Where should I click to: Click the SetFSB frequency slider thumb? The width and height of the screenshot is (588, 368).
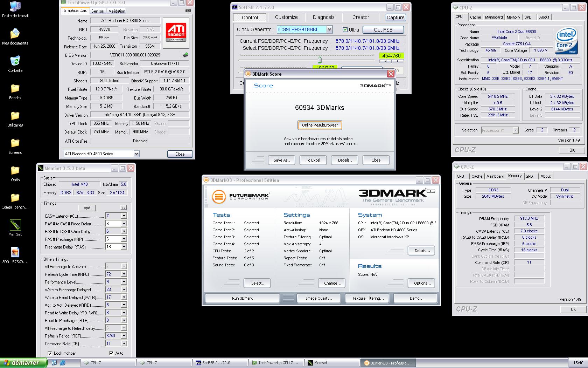click(320, 60)
